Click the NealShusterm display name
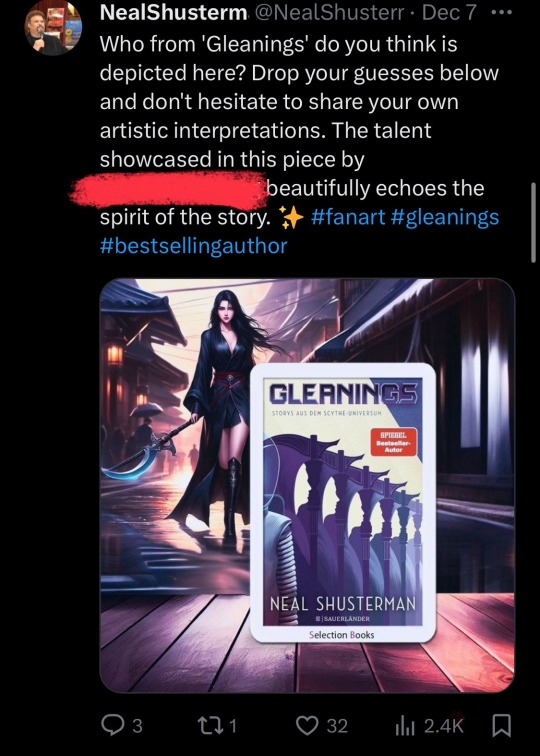The image size is (540, 756). pos(174,14)
